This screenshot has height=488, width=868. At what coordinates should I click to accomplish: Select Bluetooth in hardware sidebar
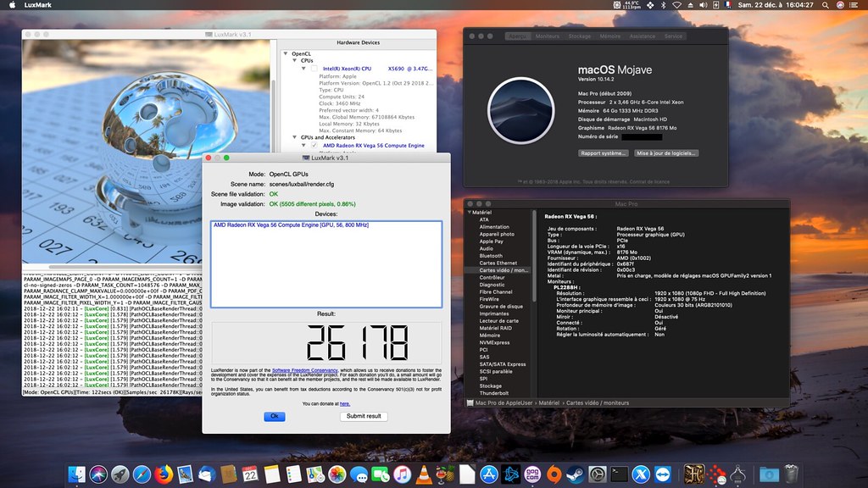coord(490,255)
